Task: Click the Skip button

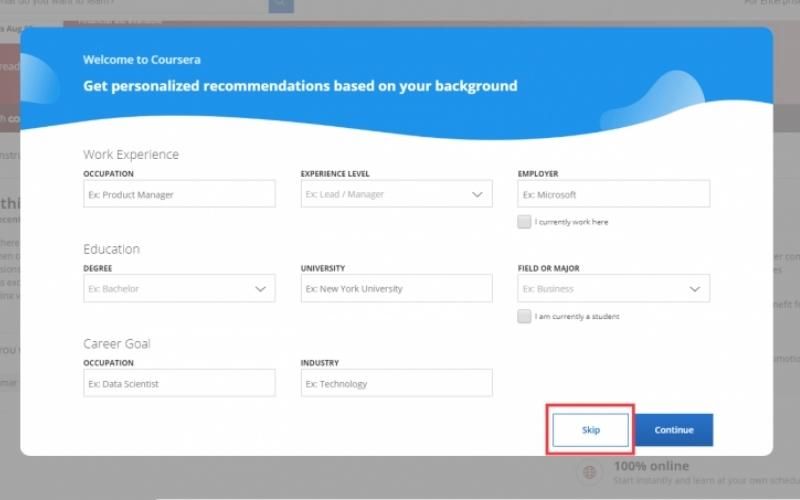Action: coord(590,430)
